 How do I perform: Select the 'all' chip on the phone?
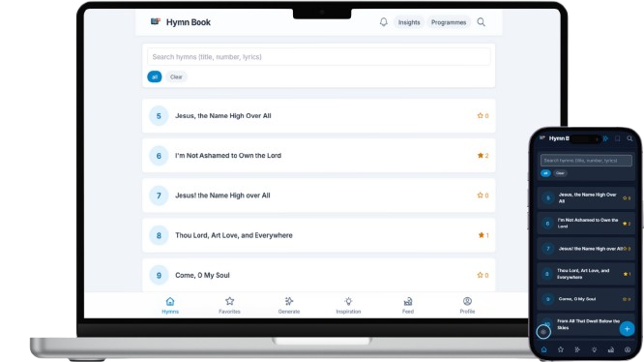click(545, 173)
